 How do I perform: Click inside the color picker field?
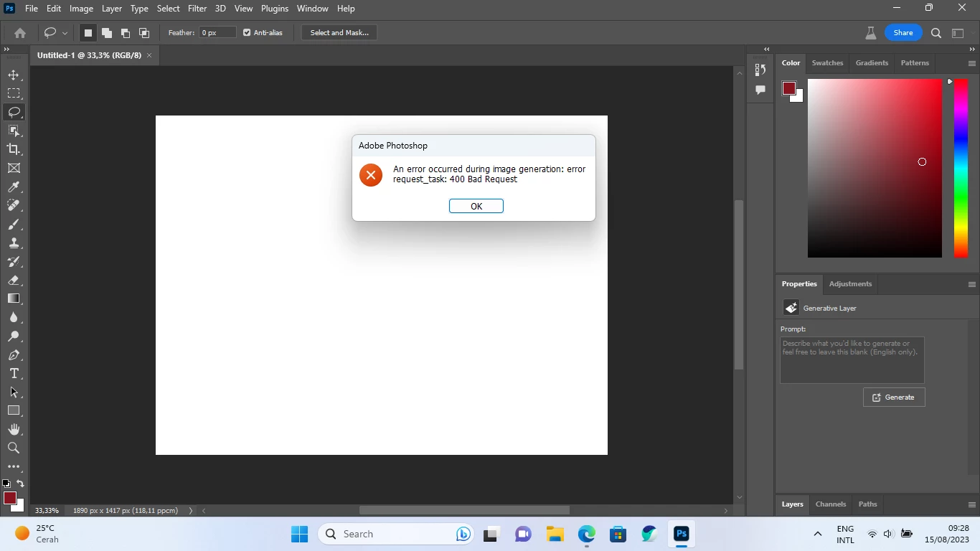tap(875, 168)
